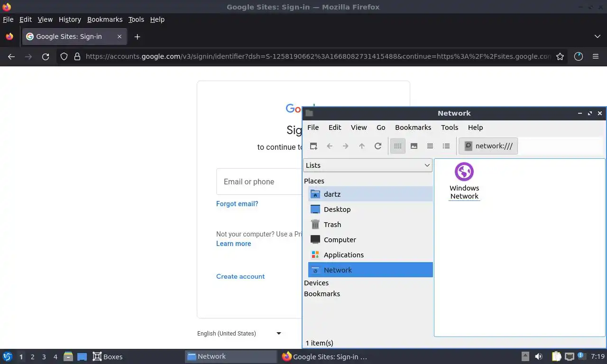
Task: Open file manager File menu
Action: [313, 127]
